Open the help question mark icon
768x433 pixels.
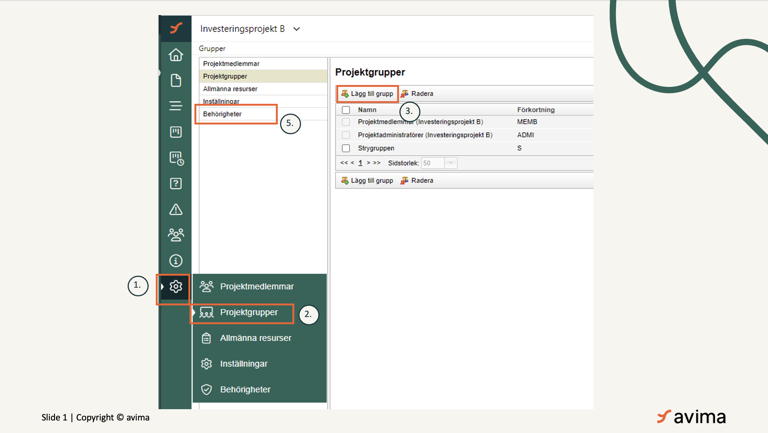pos(176,184)
